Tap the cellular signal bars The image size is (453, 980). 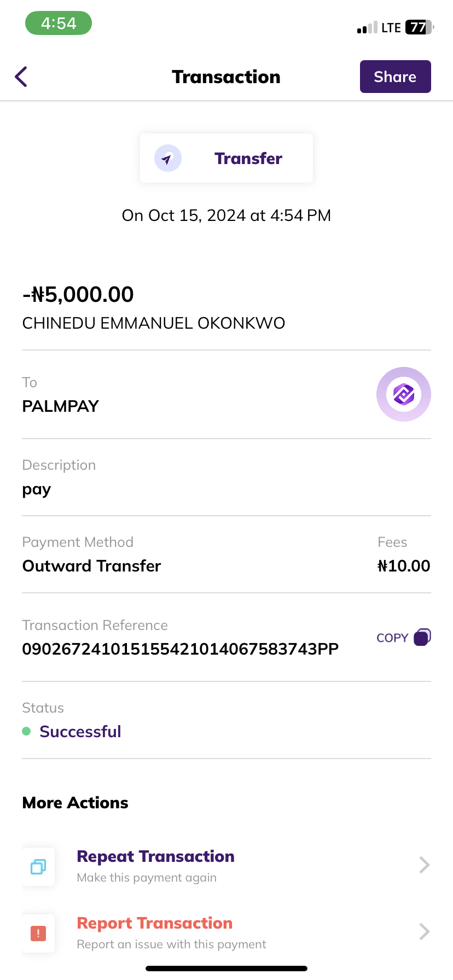pyautogui.click(x=367, y=28)
